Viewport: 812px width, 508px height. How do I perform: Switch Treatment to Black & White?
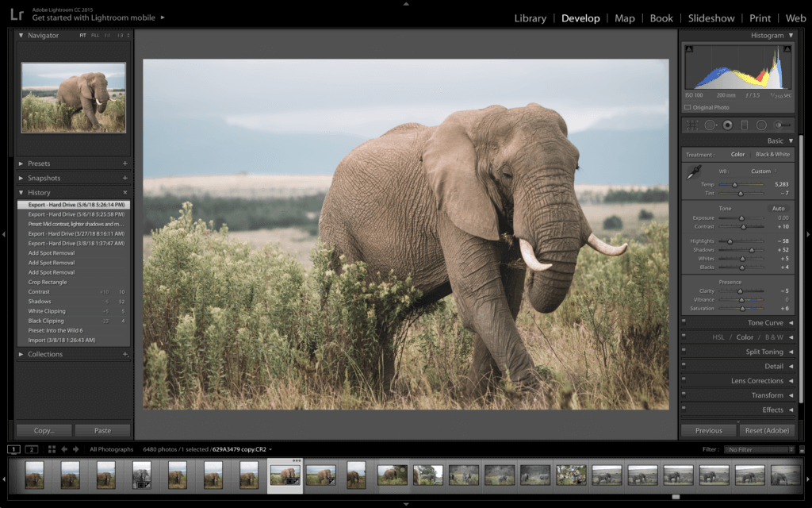pos(773,154)
